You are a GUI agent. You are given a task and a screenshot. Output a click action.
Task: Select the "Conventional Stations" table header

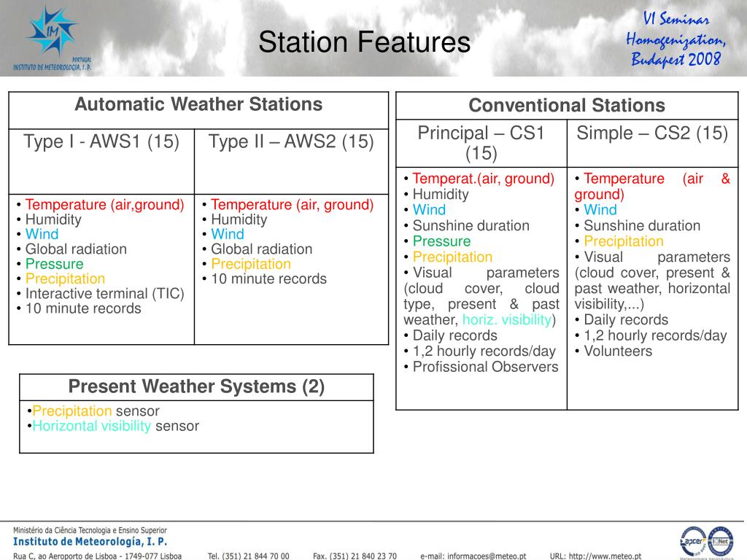click(567, 105)
